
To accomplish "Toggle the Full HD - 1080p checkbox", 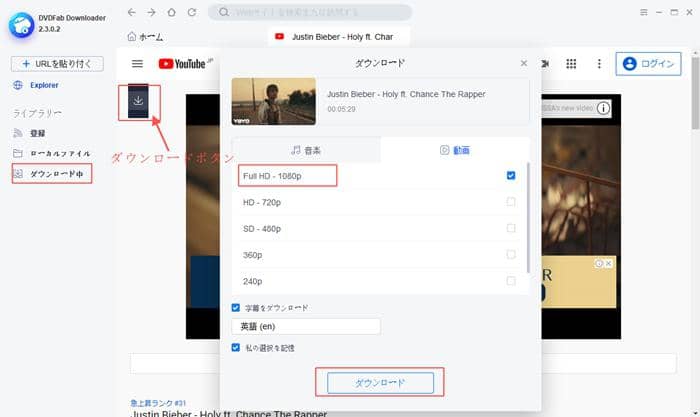I will (x=511, y=176).
